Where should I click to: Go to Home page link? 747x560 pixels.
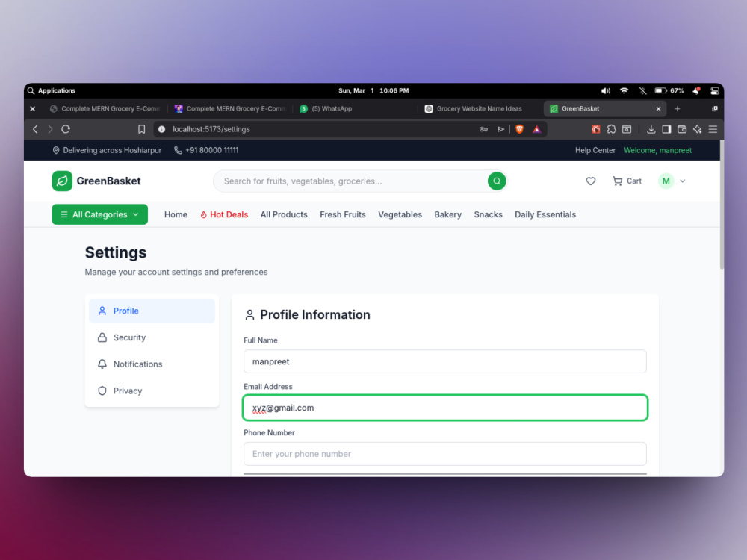click(176, 214)
